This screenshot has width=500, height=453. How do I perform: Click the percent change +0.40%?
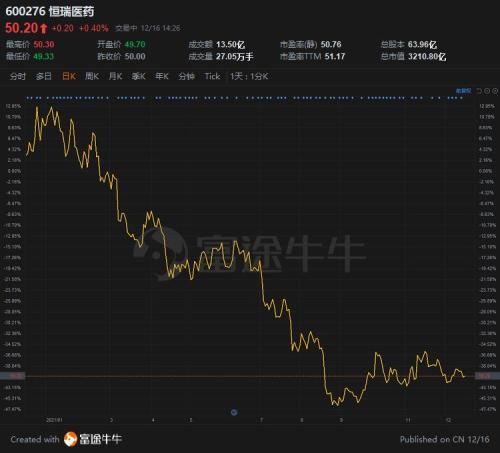click(x=94, y=28)
